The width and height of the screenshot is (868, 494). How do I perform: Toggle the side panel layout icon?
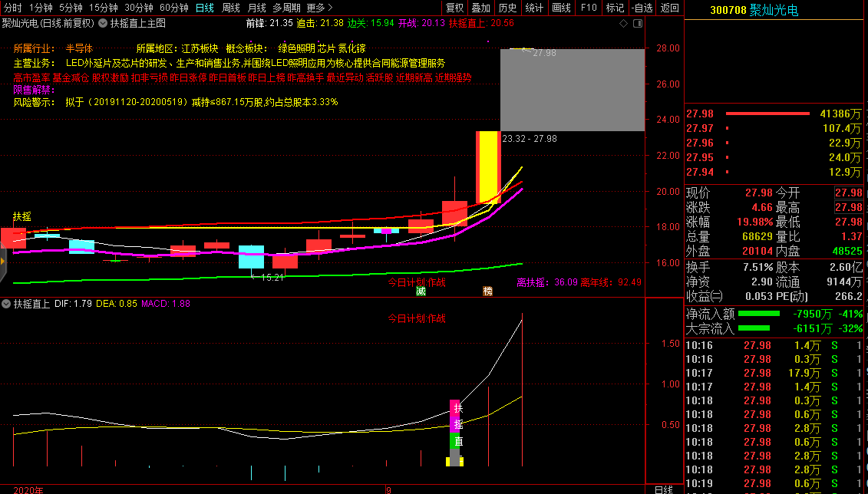638,23
